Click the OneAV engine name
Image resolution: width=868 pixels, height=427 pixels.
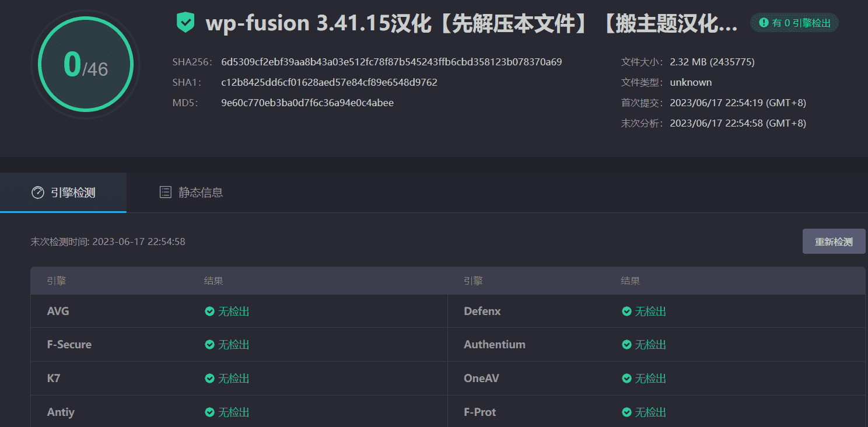pyautogui.click(x=482, y=379)
